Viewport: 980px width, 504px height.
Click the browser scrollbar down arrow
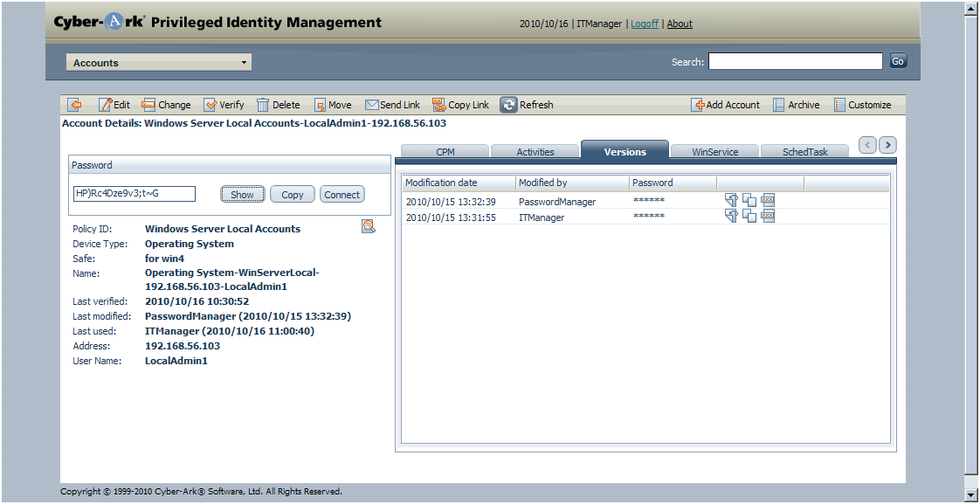[970, 494]
